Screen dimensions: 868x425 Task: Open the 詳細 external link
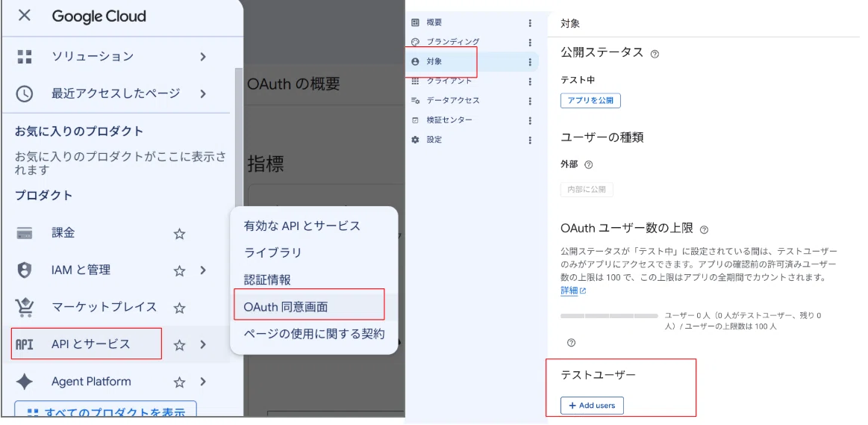[573, 291]
